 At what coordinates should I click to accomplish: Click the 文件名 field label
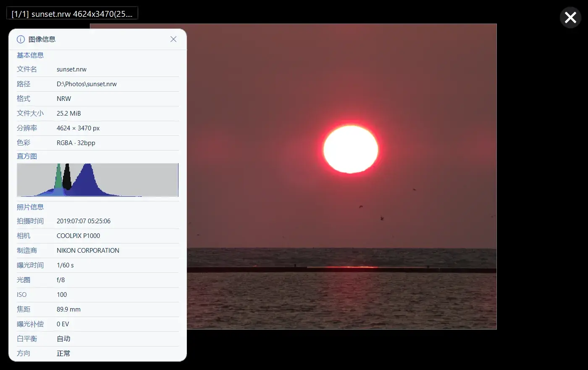27,69
